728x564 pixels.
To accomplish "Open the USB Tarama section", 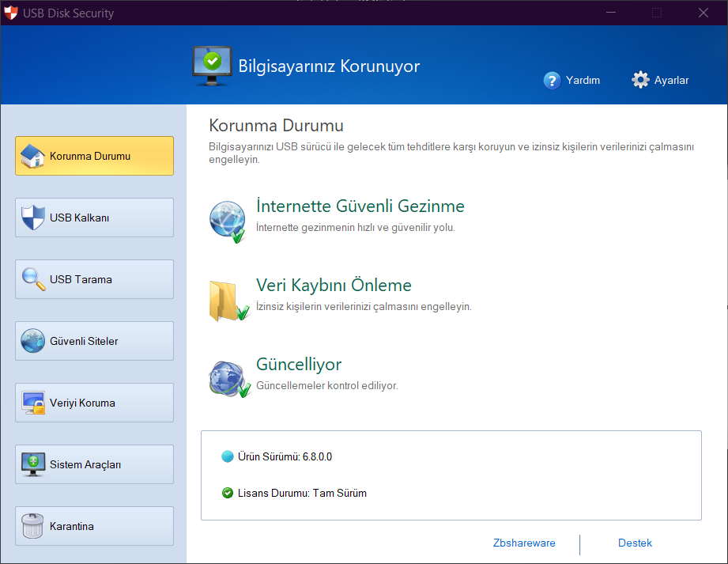I will coord(94,279).
